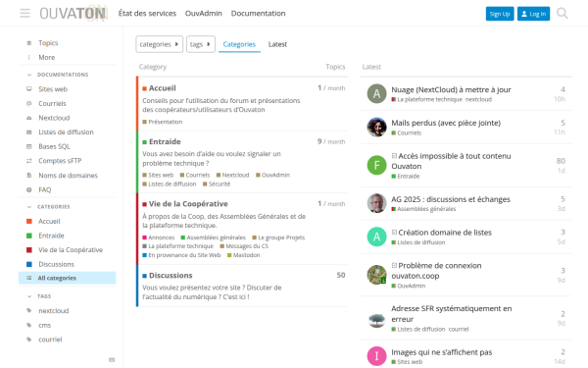Screen dimensions: 588x368
Task: Open Bases SQL sidebar entry
Action: (54, 146)
